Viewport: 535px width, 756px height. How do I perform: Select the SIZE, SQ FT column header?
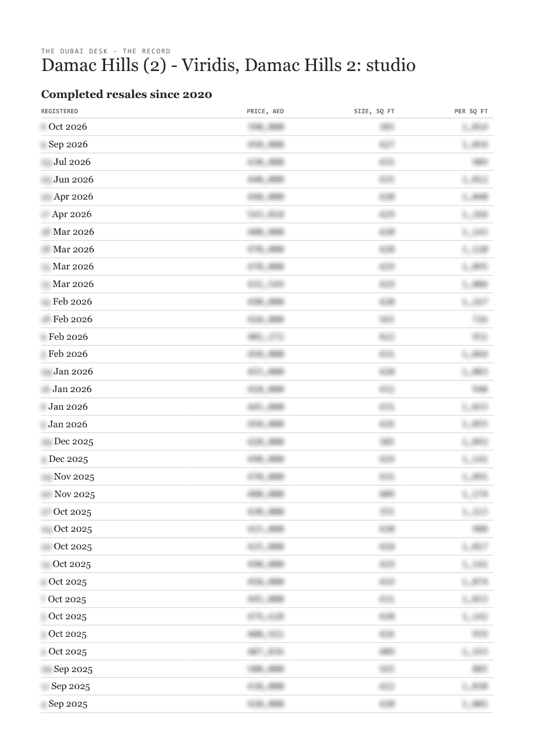point(374,111)
